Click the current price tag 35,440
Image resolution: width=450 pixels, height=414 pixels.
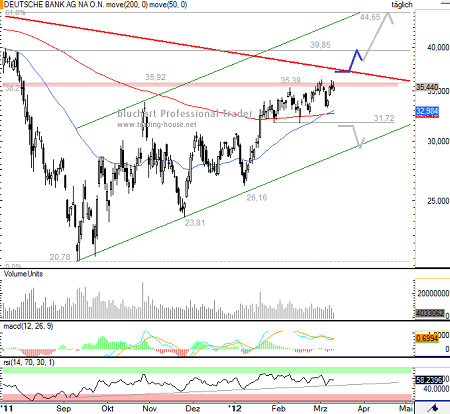[427, 87]
